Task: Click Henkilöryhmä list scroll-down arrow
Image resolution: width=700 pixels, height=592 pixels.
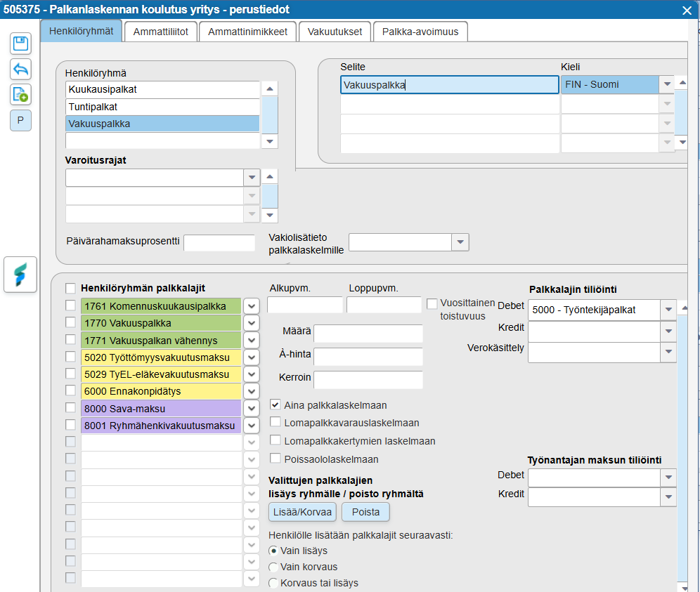Action: [270, 141]
